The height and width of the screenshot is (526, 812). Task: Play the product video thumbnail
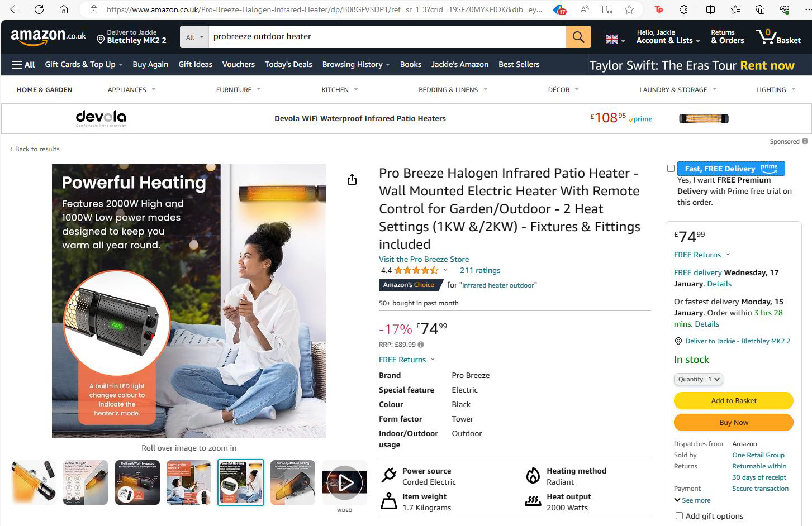point(344,482)
